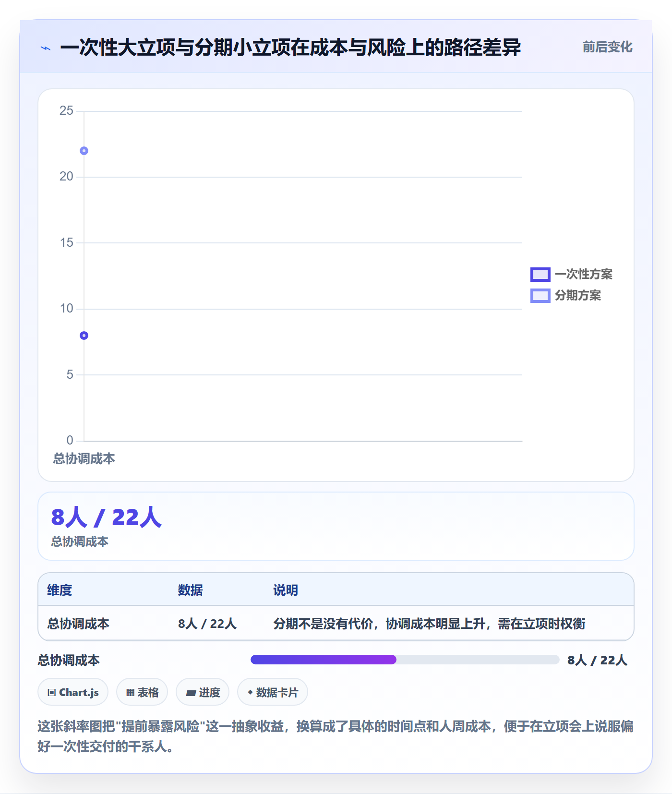The width and height of the screenshot is (672, 794).
Task: Click the 前后变化 label in the header
Action: coord(607,47)
